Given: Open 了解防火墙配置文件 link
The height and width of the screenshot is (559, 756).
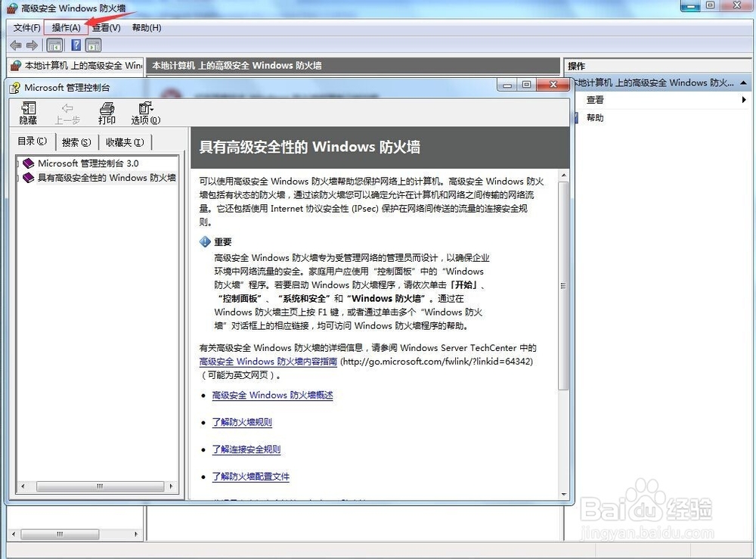Looking at the screenshot, I should pos(251,477).
